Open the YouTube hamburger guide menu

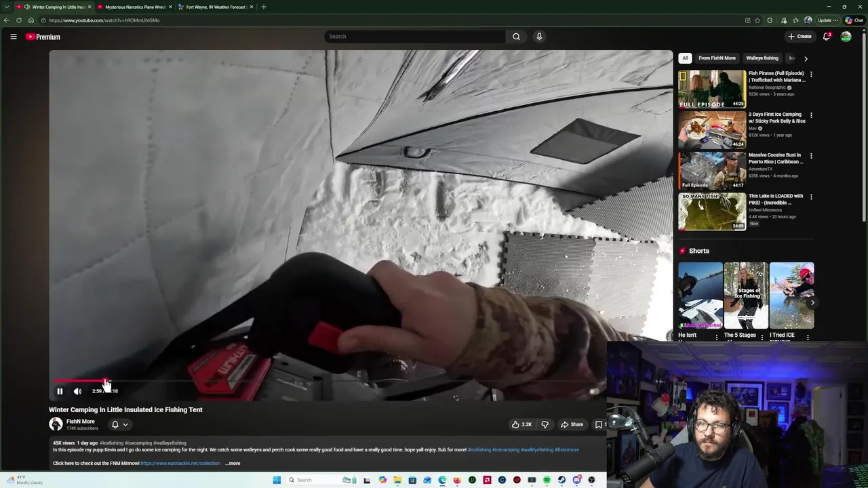(x=14, y=37)
